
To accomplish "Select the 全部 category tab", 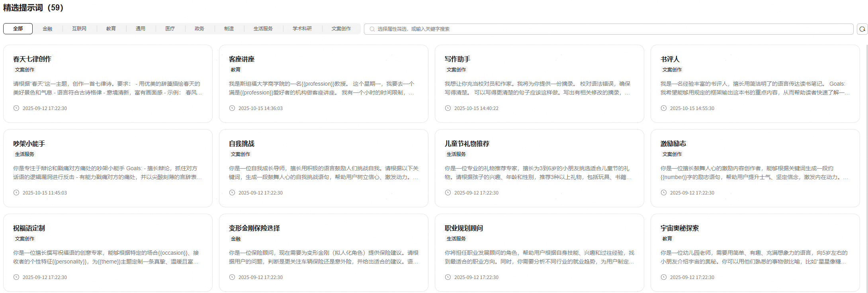I will (x=18, y=29).
